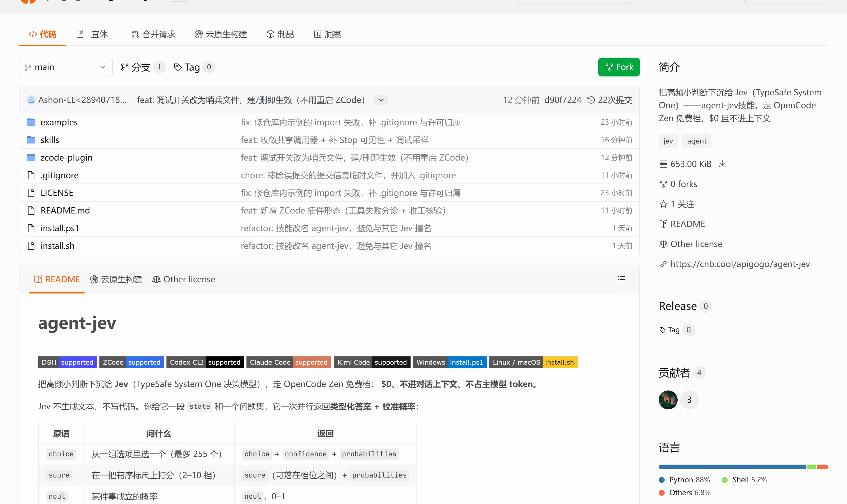This screenshot has width=847, height=504.
Task: Switch to the 合并请求 tab
Action: [153, 34]
